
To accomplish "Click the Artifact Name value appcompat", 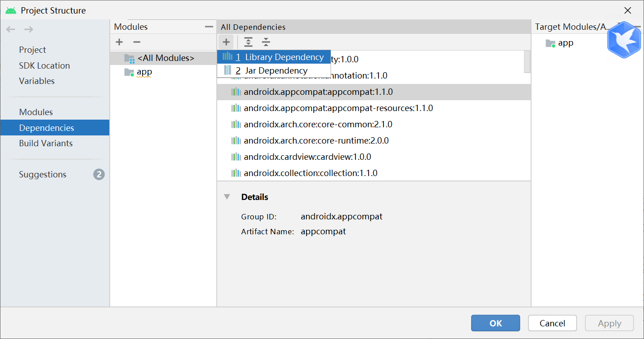I will click(x=323, y=232).
